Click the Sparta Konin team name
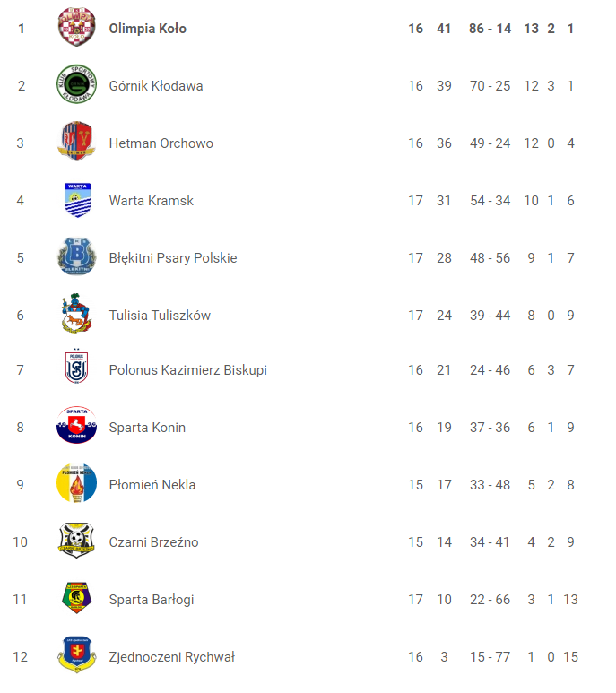 click(x=147, y=428)
